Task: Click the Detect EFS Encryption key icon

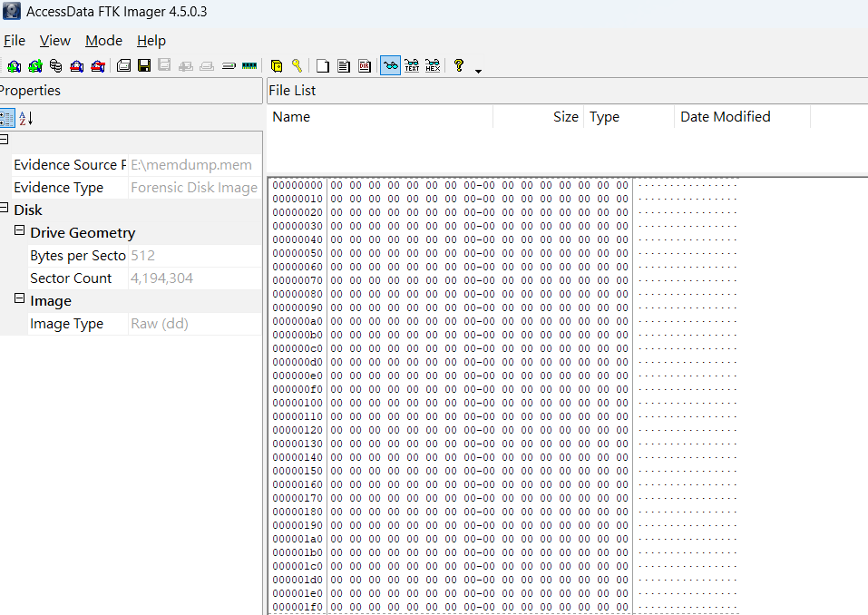Action: (297, 66)
